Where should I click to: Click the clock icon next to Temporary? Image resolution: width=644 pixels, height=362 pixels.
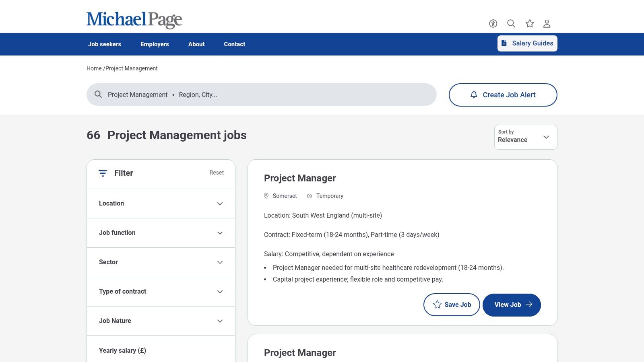coord(309,196)
